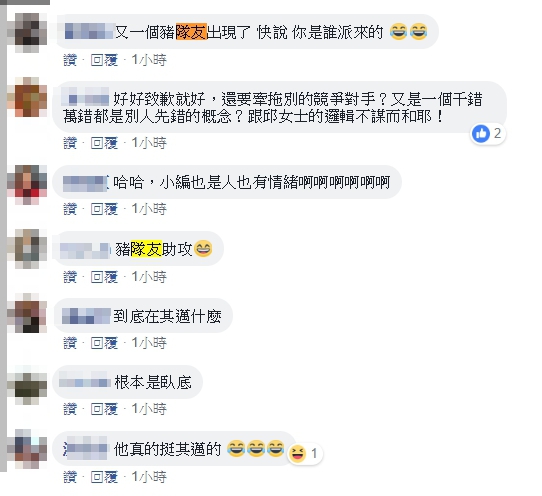The image size is (542, 496).
Task: Reply to the comment '好好致歉就好' via 回覆
Action: click(x=104, y=143)
